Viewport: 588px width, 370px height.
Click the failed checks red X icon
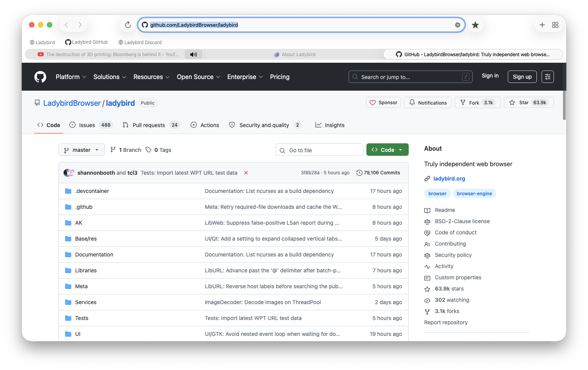pos(246,173)
